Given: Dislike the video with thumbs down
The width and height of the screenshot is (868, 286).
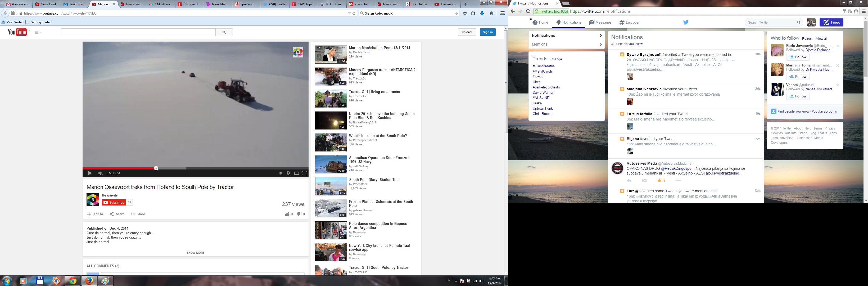Looking at the screenshot, I should tap(299, 214).
